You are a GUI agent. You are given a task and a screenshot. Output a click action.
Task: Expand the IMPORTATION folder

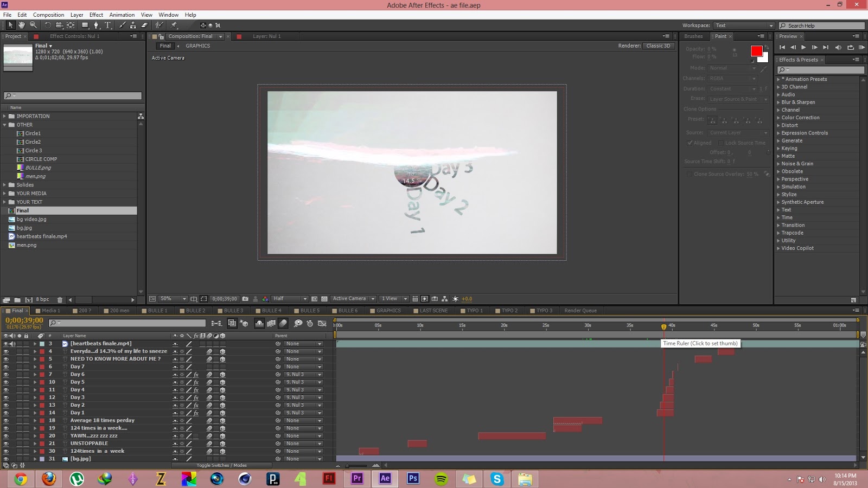click(5, 116)
